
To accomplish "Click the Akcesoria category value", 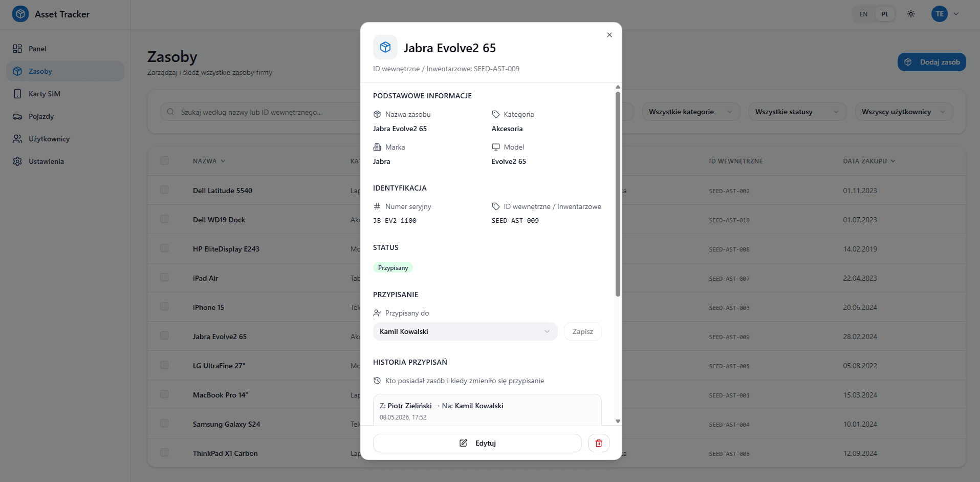I will pyautogui.click(x=507, y=129).
